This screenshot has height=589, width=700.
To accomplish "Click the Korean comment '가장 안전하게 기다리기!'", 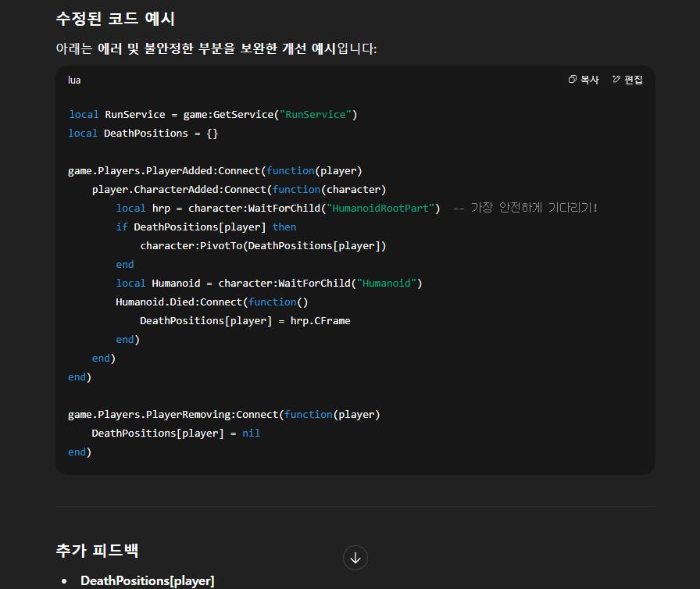I will pyautogui.click(x=534, y=208).
